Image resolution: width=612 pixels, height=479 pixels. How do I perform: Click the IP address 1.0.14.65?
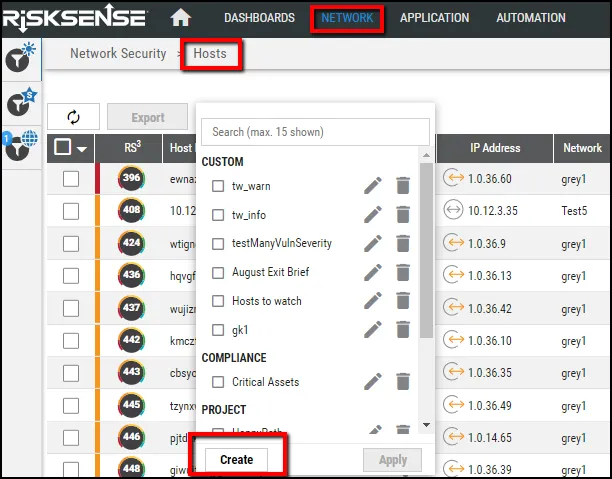[x=489, y=438]
